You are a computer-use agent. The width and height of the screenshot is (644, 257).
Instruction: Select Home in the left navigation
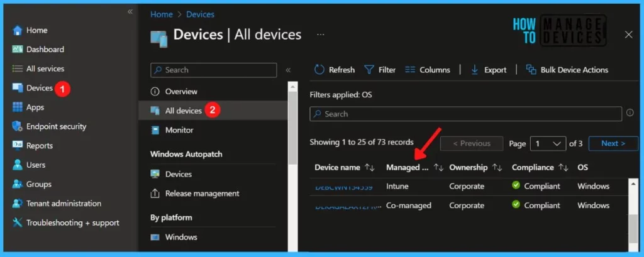[x=36, y=30]
